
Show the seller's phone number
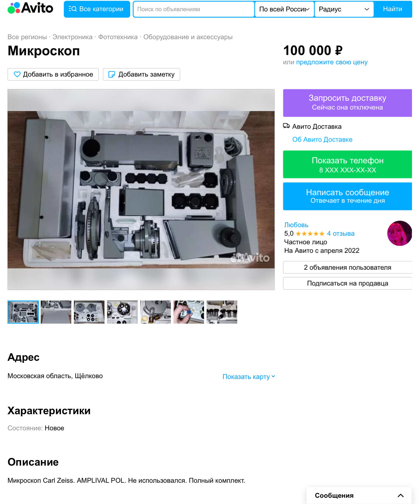click(x=347, y=164)
